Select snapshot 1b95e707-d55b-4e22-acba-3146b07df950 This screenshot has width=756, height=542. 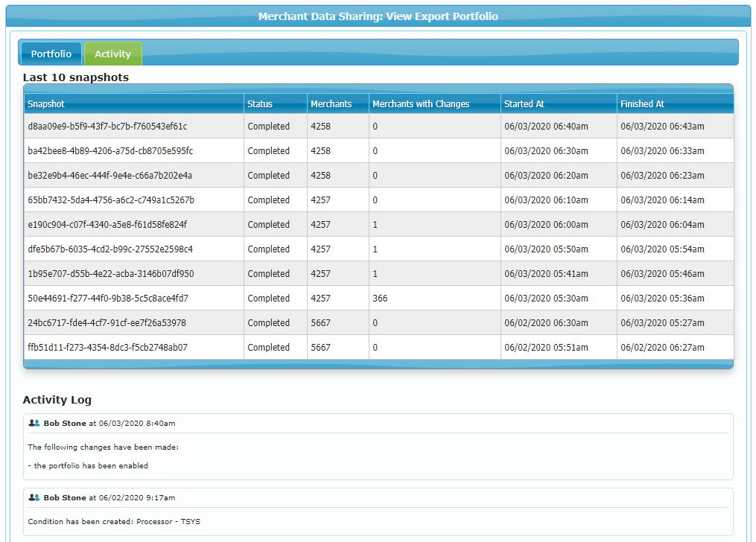click(x=111, y=274)
